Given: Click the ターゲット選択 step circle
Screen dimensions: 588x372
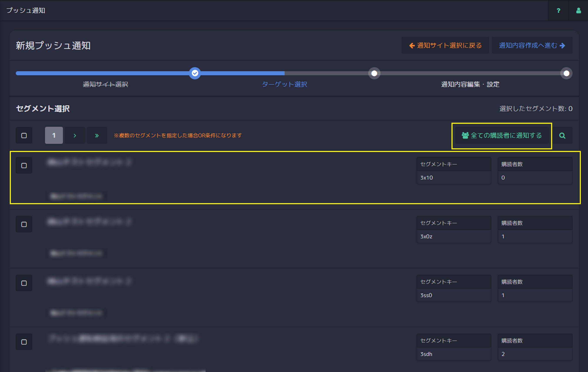Looking at the screenshot, I should click(374, 73).
